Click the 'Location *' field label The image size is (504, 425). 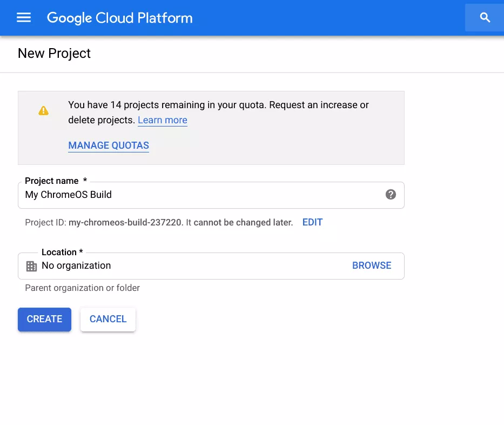coord(62,252)
